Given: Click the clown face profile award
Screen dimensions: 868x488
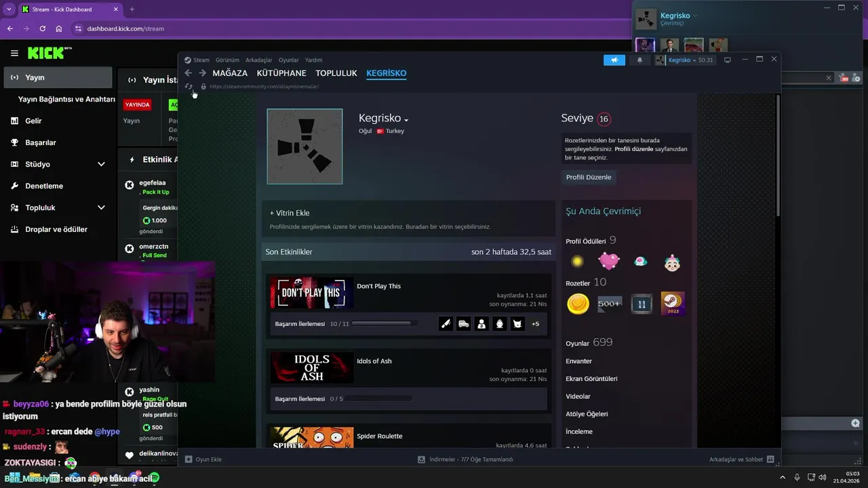Looking at the screenshot, I should click(x=672, y=262).
